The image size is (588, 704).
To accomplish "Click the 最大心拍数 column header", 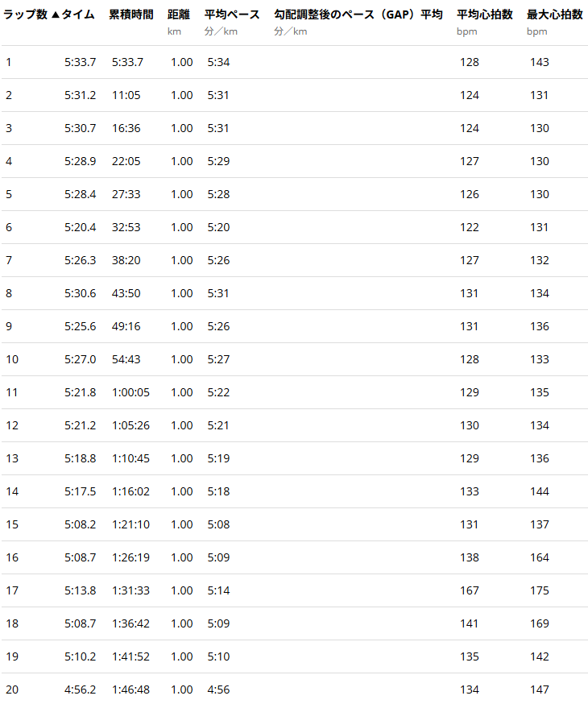I will click(x=555, y=15).
